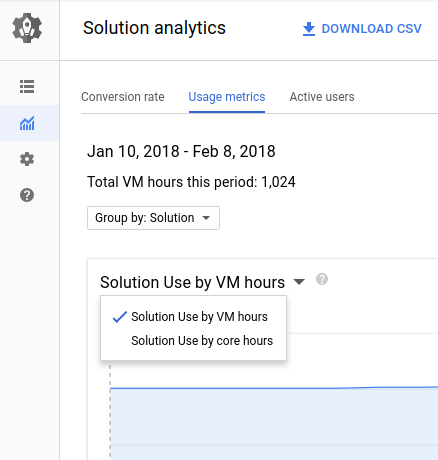Click the chart title dropdown arrow

point(299,282)
